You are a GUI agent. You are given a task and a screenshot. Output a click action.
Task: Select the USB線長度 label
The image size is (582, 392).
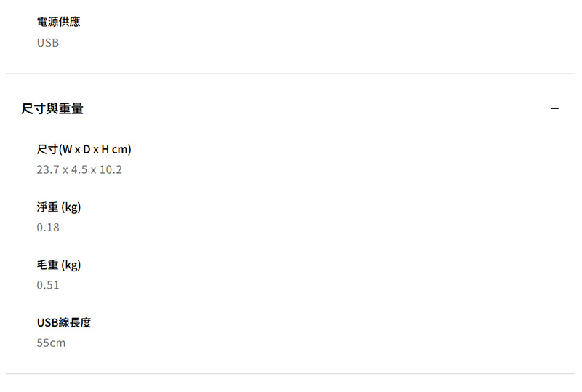(64, 322)
